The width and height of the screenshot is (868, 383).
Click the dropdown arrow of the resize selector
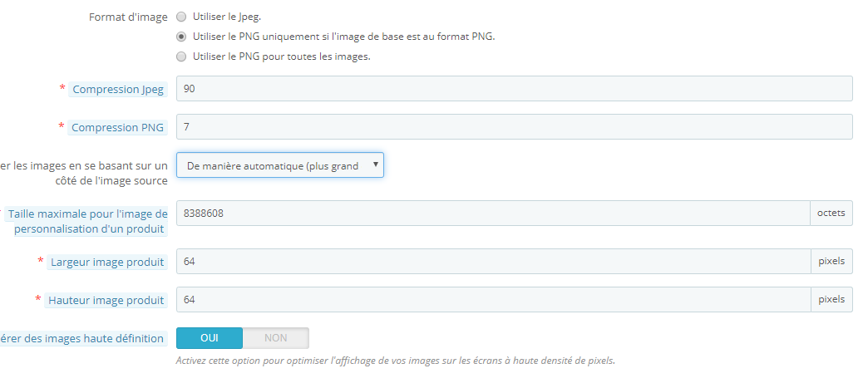375,164
